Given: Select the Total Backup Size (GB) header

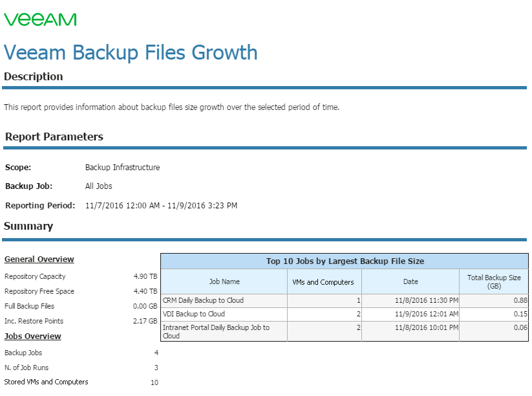Looking at the screenshot, I should point(494,281).
